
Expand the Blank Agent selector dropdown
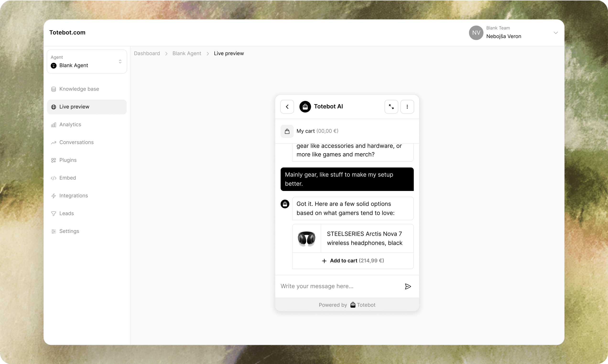[x=120, y=62]
